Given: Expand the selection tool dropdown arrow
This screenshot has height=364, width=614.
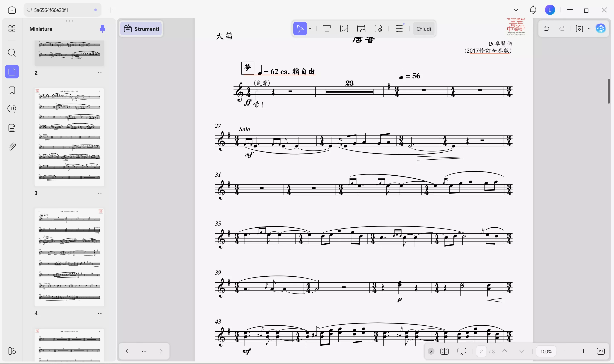Looking at the screenshot, I should 310,29.
